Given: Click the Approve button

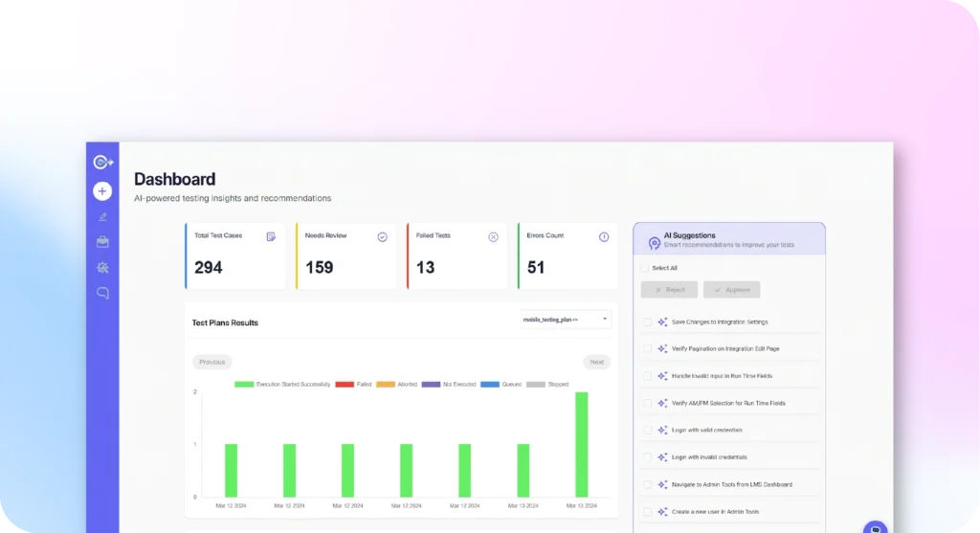Looking at the screenshot, I should tap(731, 290).
